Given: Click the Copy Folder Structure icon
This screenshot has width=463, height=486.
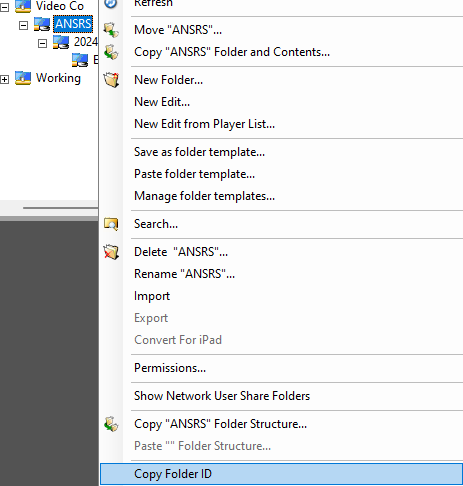Looking at the screenshot, I should tap(111, 424).
